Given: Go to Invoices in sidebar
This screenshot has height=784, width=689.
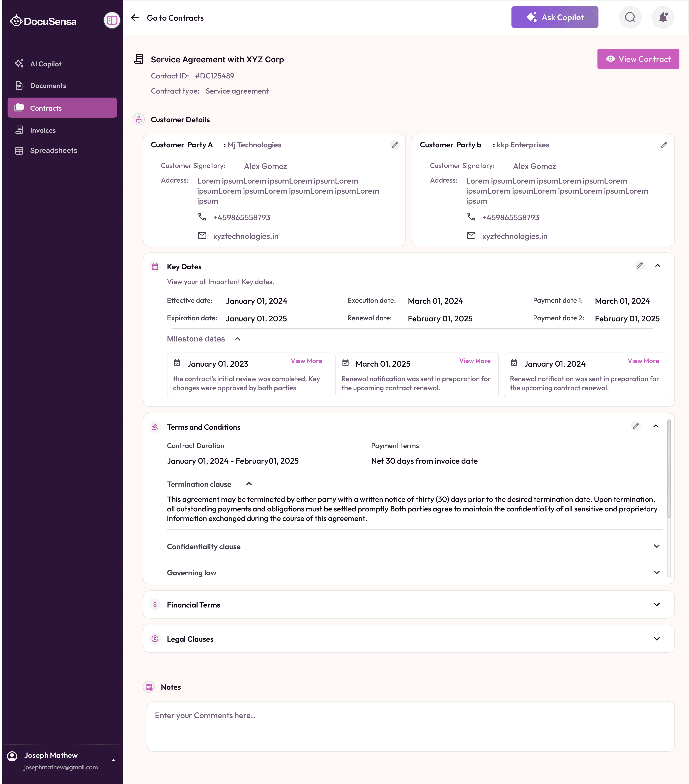Looking at the screenshot, I should tap(43, 130).
